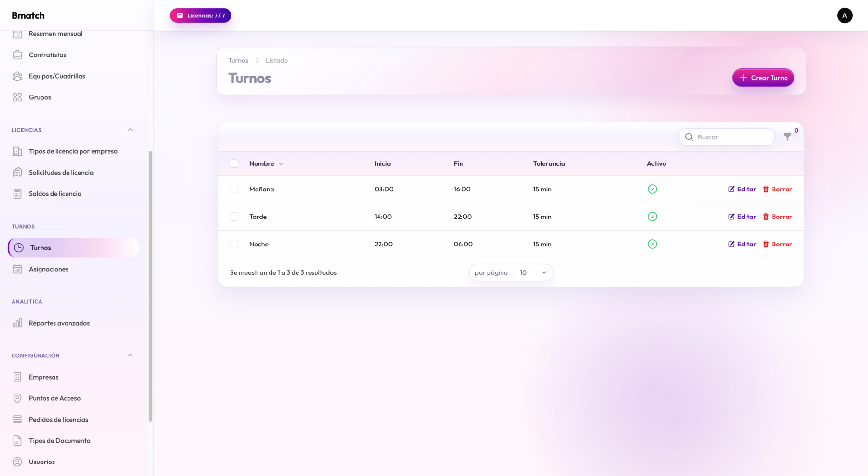Screen dimensions: 868x476
Task: Open the user avatar menu labeled A
Action: [x=844, y=15]
